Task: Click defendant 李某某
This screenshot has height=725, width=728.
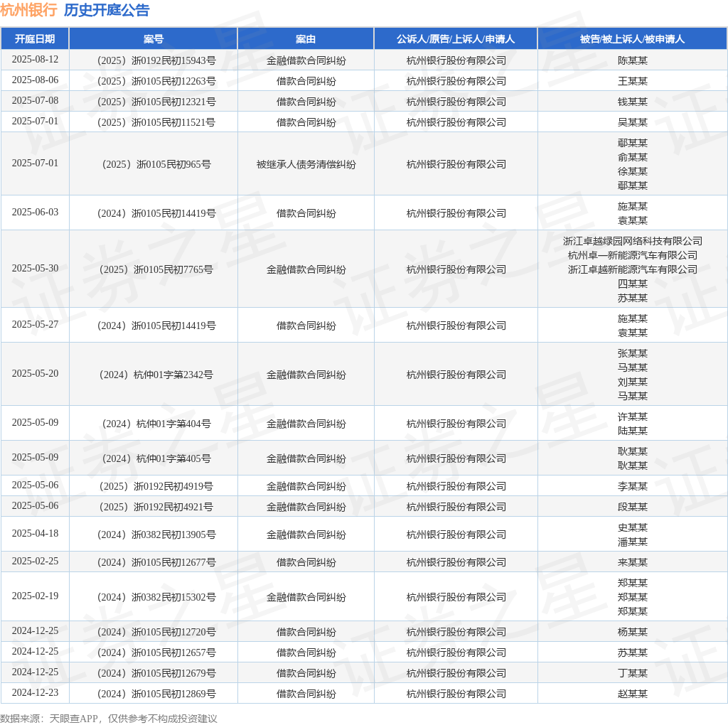Action: coord(632,486)
